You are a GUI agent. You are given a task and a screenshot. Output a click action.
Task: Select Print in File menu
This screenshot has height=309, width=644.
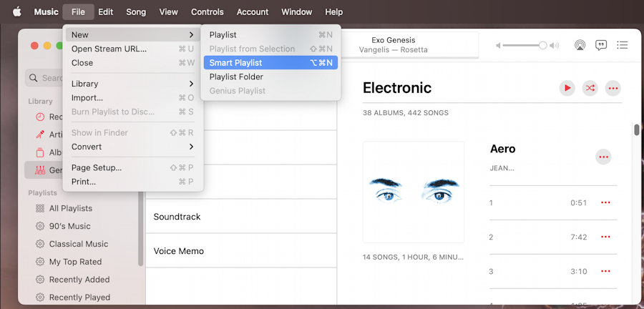(x=133, y=182)
